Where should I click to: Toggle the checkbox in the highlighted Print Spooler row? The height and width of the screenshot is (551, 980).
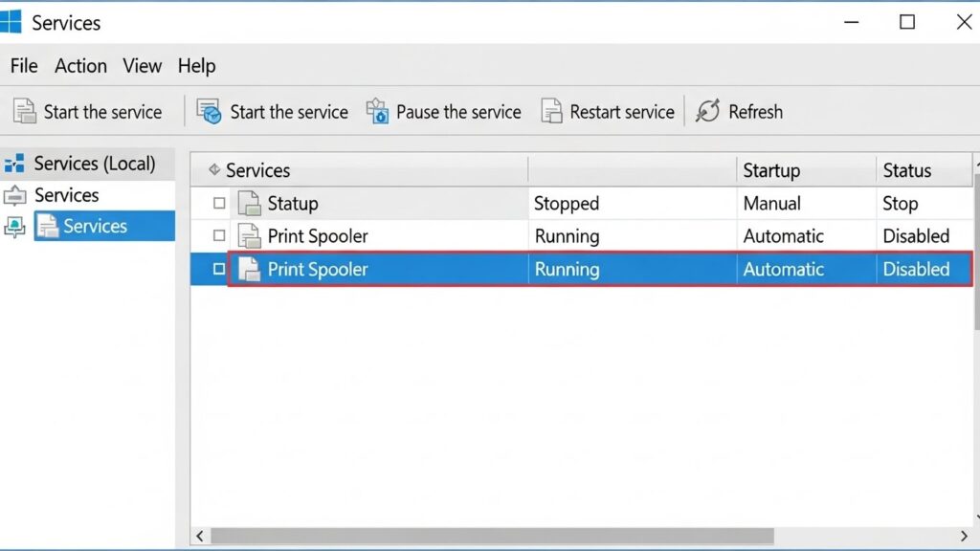[x=219, y=270]
